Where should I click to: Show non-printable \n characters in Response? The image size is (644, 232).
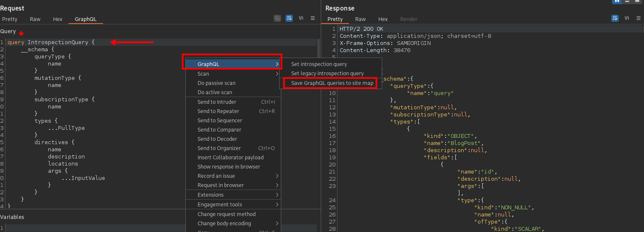point(627,18)
